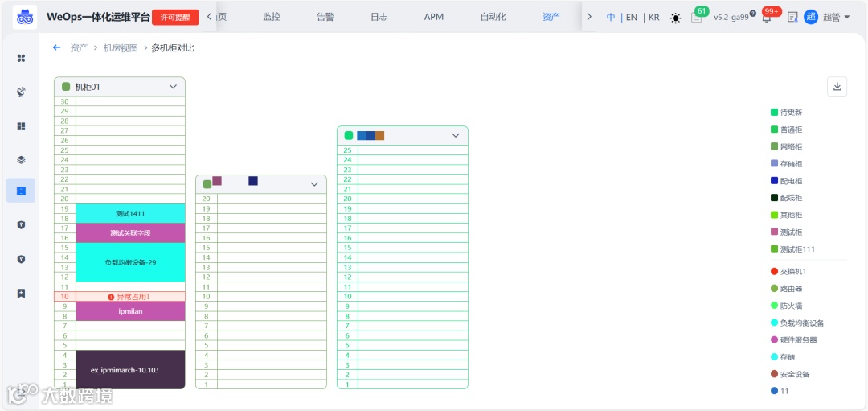Image resolution: width=868 pixels, height=411 pixels.
Task: Open the 超管 user menu
Action: [x=836, y=17]
